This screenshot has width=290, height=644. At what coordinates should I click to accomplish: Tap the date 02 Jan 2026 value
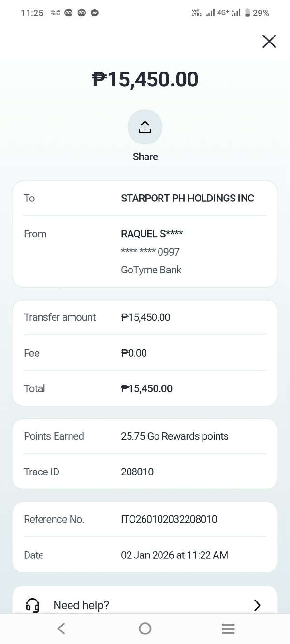click(x=174, y=555)
